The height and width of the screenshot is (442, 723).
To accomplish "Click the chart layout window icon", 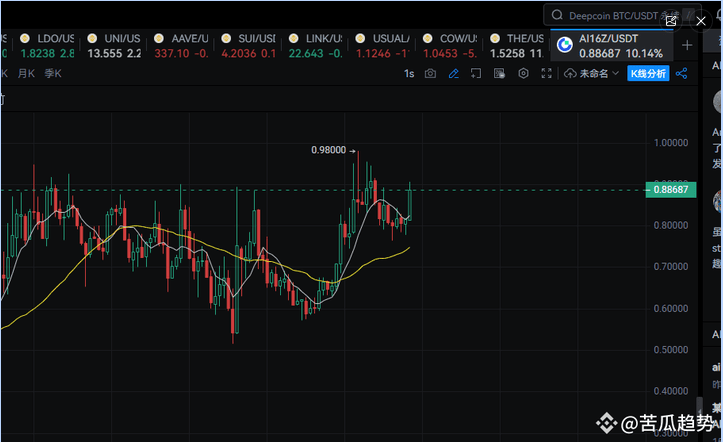I will tap(476, 74).
